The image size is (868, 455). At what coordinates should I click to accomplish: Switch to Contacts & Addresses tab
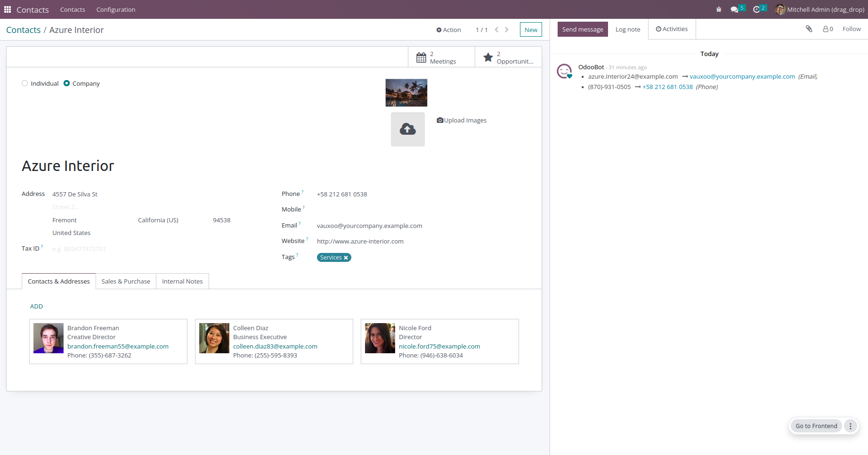(59, 281)
